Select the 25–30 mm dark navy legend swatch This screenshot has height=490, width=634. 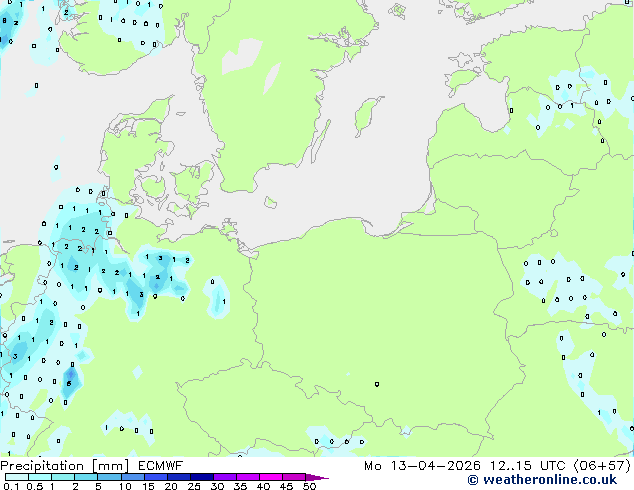point(201,477)
